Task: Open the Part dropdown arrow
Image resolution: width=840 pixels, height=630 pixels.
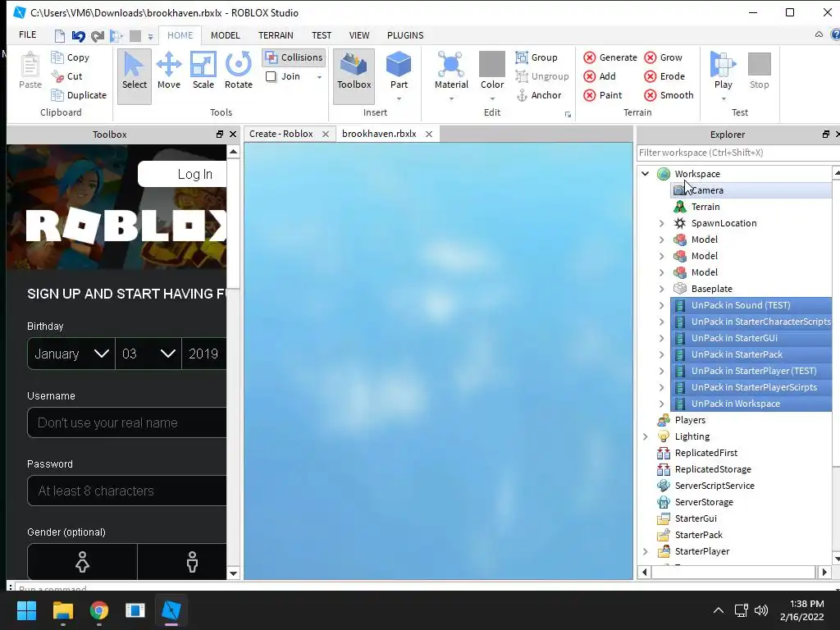Action: pos(399,99)
